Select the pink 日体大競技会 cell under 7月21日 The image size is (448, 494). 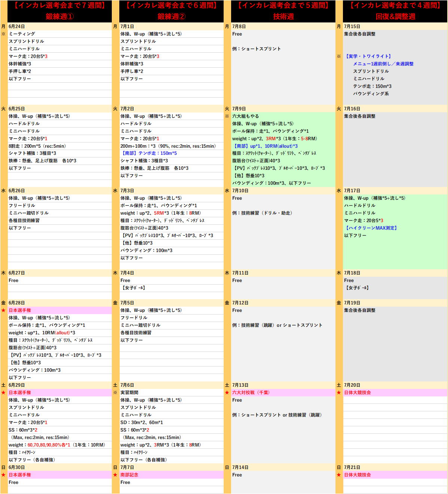pyautogui.click(x=395, y=475)
